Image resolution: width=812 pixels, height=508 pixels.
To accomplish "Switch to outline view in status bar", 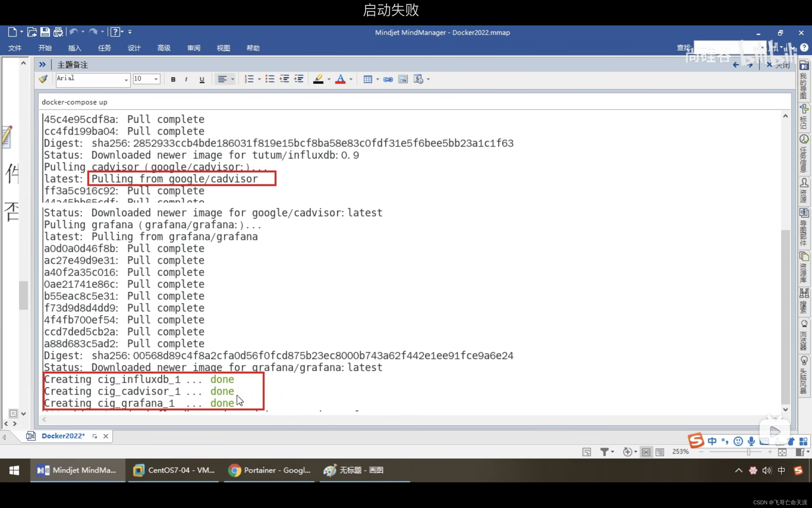I will coord(660,452).
